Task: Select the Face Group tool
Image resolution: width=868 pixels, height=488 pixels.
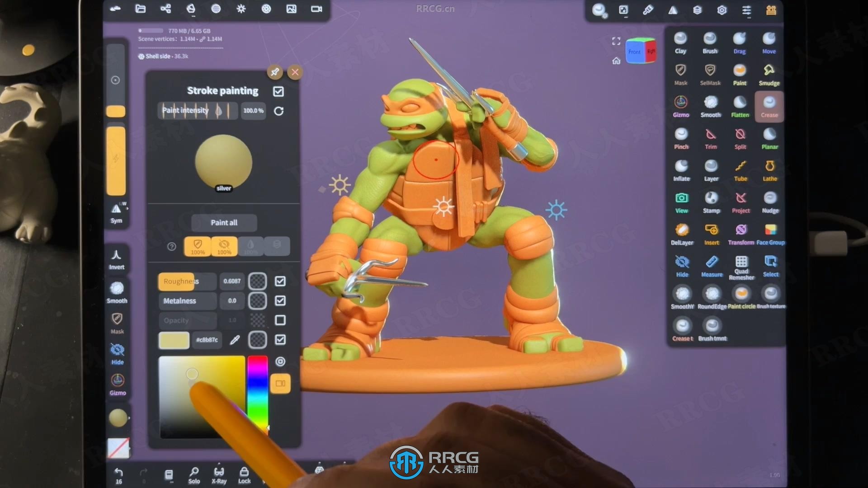Action: [770, 235]
